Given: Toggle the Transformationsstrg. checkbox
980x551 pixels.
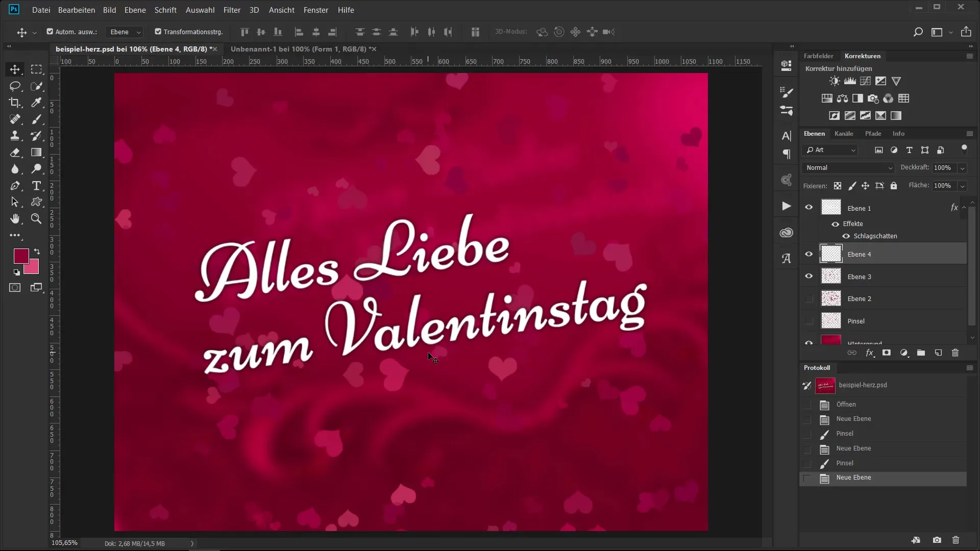Looking at the screenshot, I should (x=158, y=32).
